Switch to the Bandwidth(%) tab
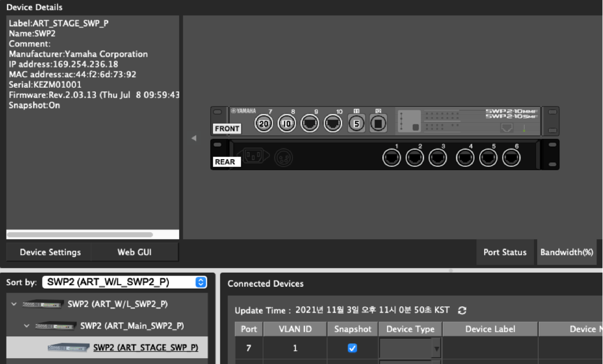Image resolution: width=603 pixels, height=364 pixels. tap(566, 252)
